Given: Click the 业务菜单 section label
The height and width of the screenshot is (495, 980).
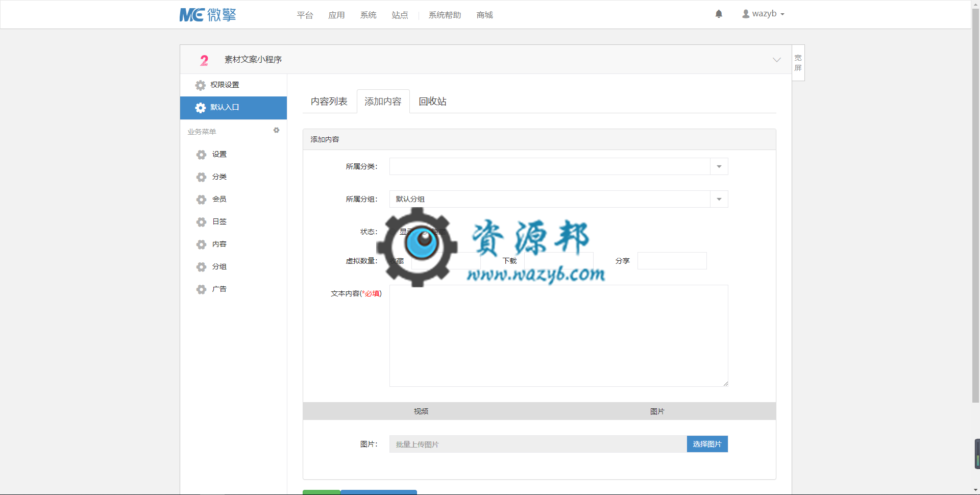Looking at the screenshot, I should click(x=202, y=132).
